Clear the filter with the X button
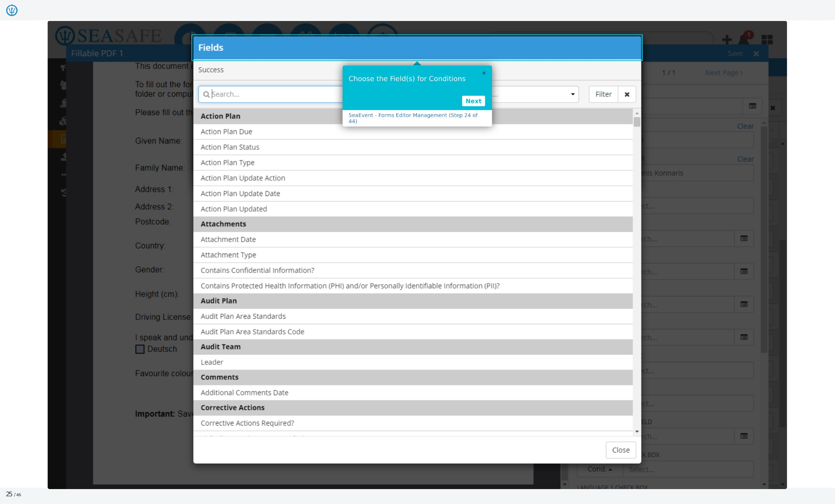The width and height of the screenshot is (835, 504). pyautogui.click(x=627, y=94)
